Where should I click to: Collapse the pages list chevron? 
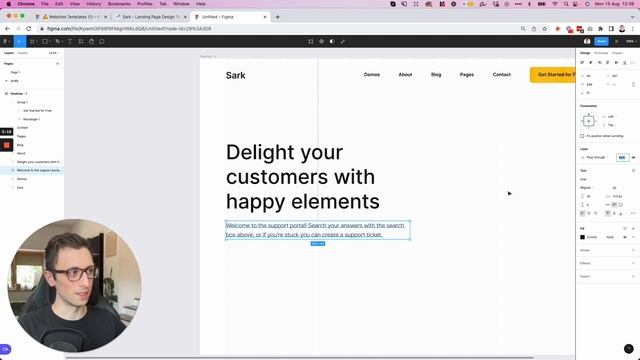coord(6,81)
